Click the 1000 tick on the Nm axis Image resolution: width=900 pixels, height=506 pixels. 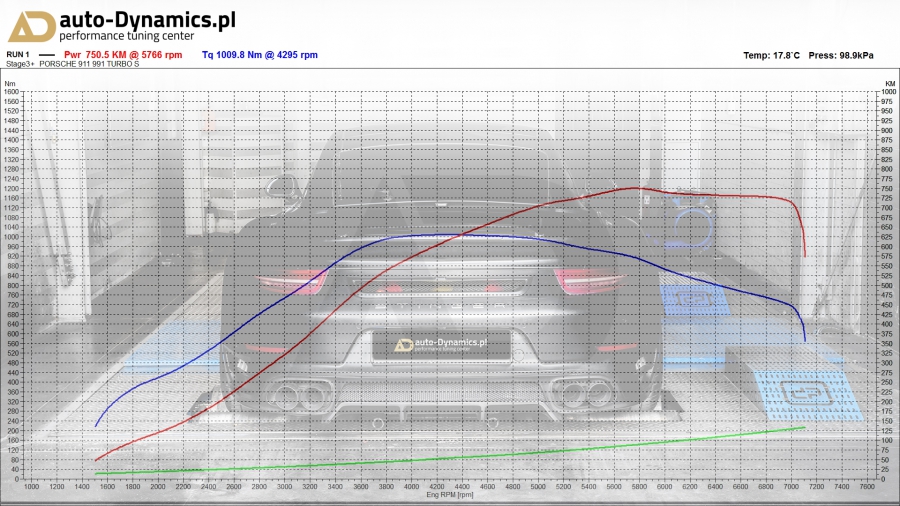pyautogui.click(x=12, y=237)
